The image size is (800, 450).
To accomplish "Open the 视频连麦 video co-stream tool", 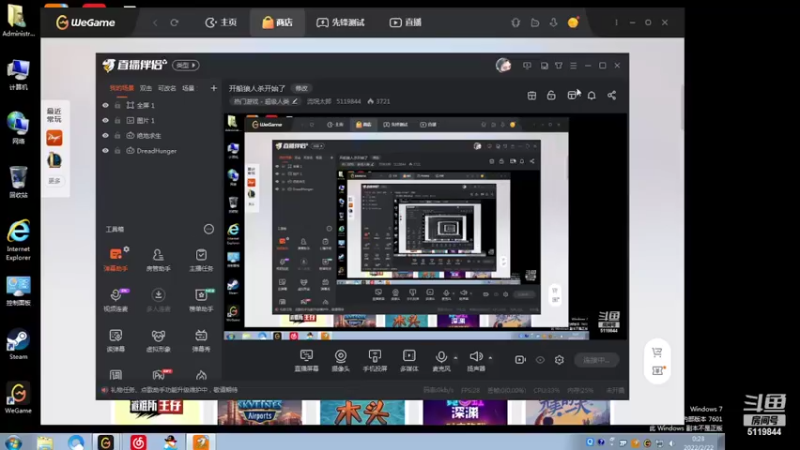I will click(116, 299).
